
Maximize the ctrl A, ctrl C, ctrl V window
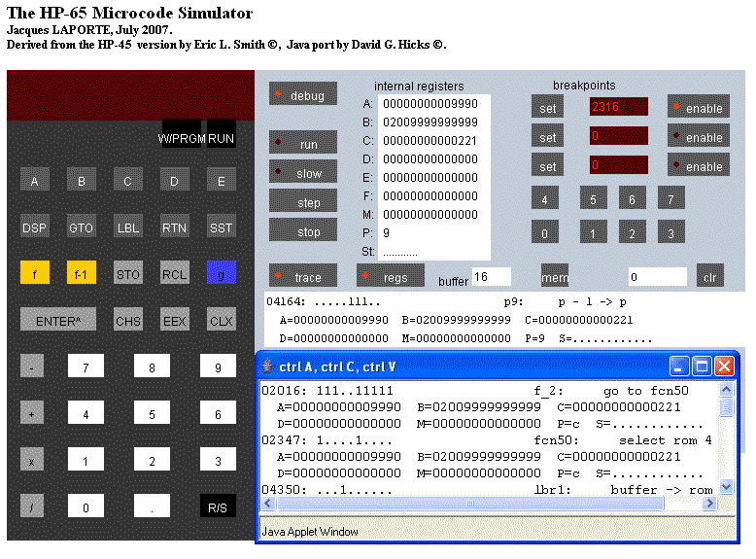point(702,367)
